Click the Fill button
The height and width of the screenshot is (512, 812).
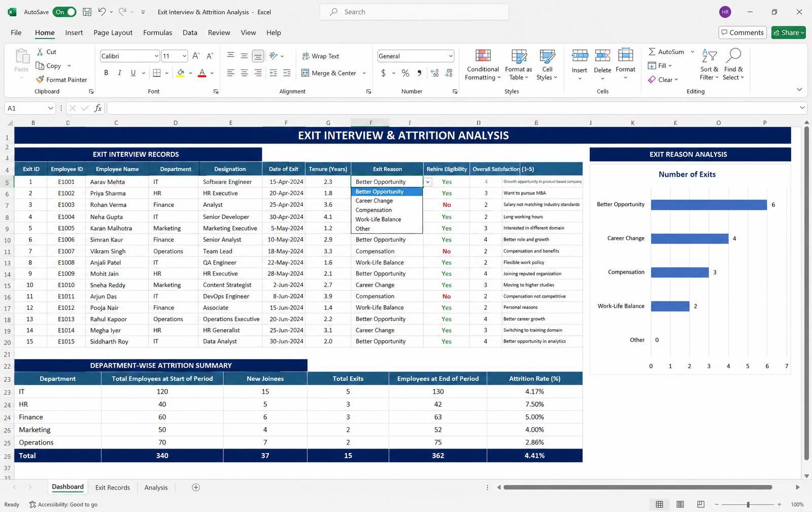(x=660, y=66)
